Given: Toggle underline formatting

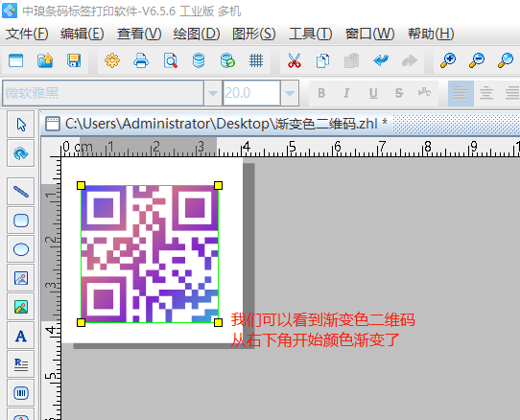Looking at the screenshot, I should (373, 93).
